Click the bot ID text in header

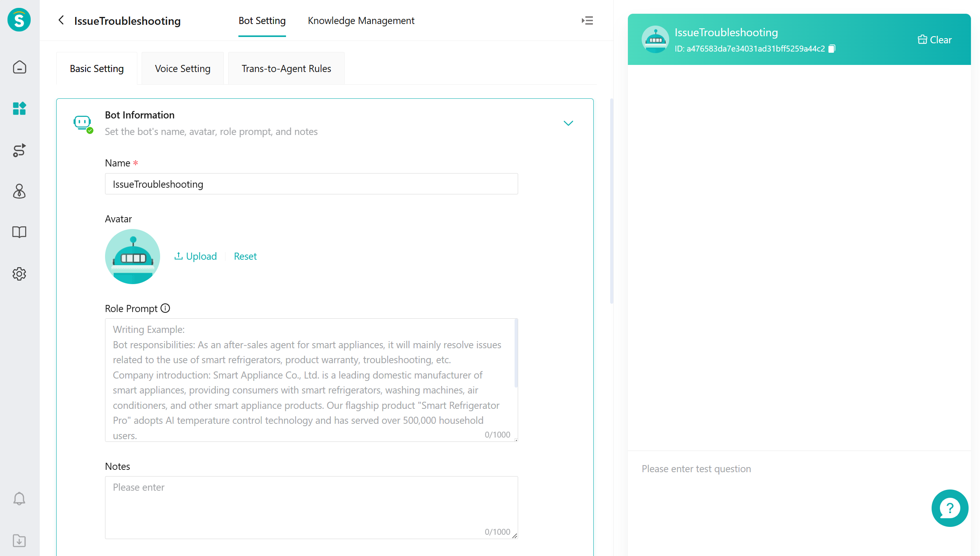[750, 49]
